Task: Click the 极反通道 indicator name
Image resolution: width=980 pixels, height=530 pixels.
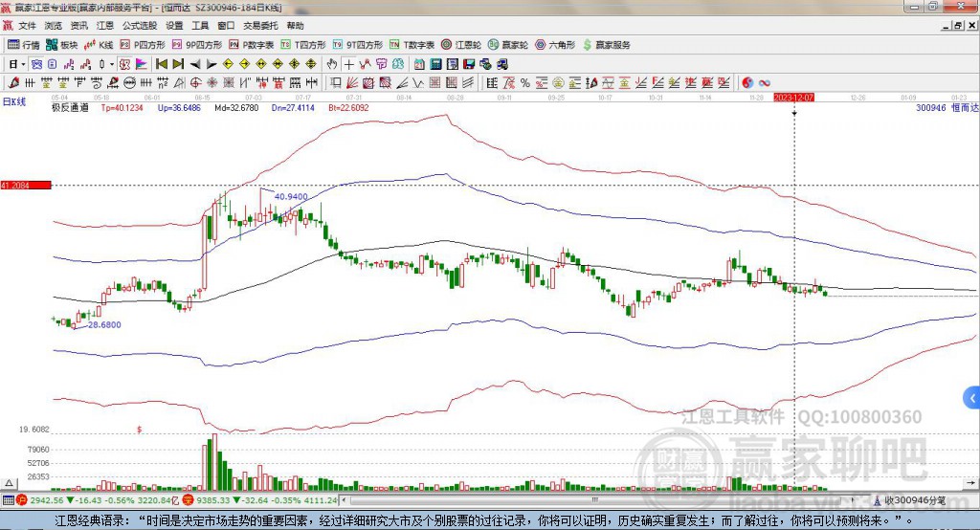Action: pos(70,107)
